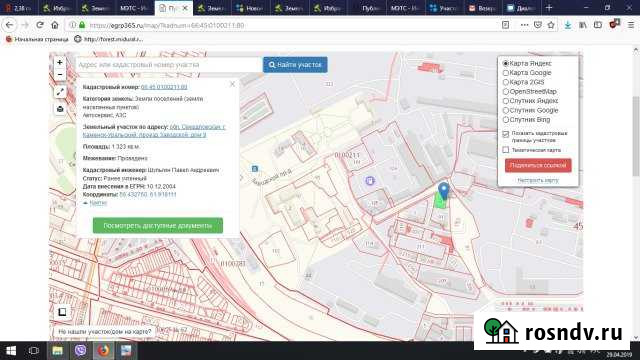The image size is (640, 360).
Task: Open the browser home page
Action: [x=55, y=25]
